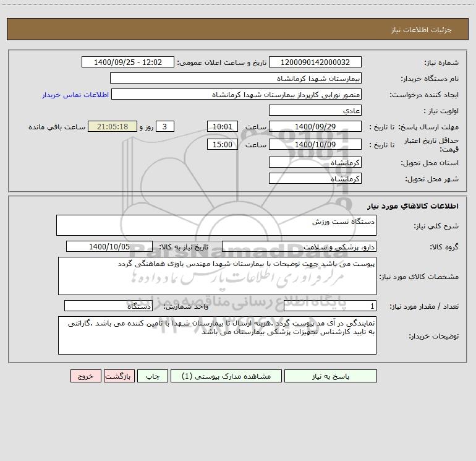This screenshot has height=461, width=476.
Task: Click the label 'اولویت نیاز :'
Action: (x=441, y=111)
